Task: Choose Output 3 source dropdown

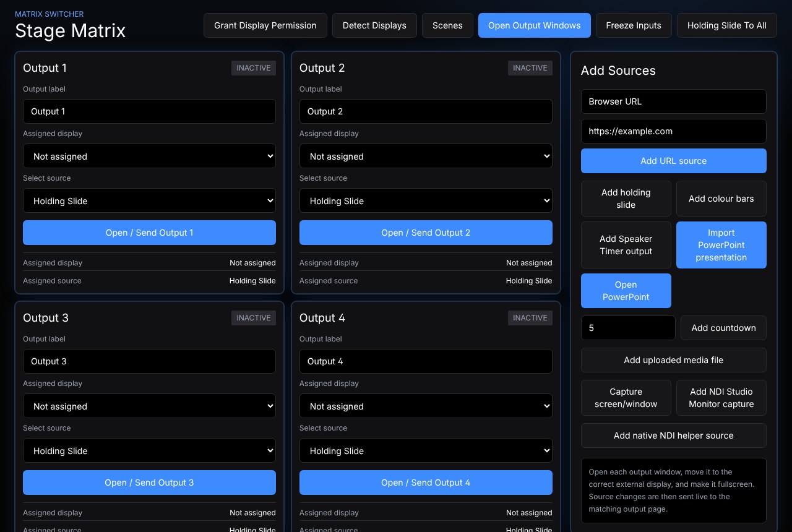Action: pos(149,451)
